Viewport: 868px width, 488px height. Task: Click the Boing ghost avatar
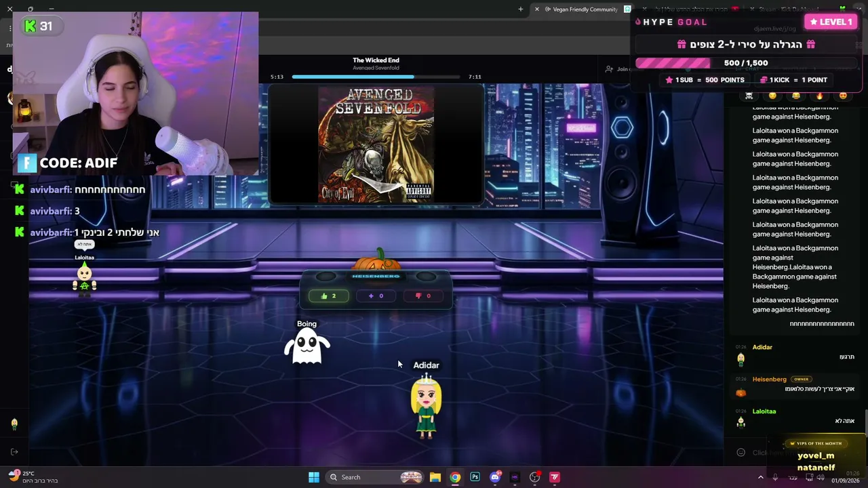coord(307,346)
